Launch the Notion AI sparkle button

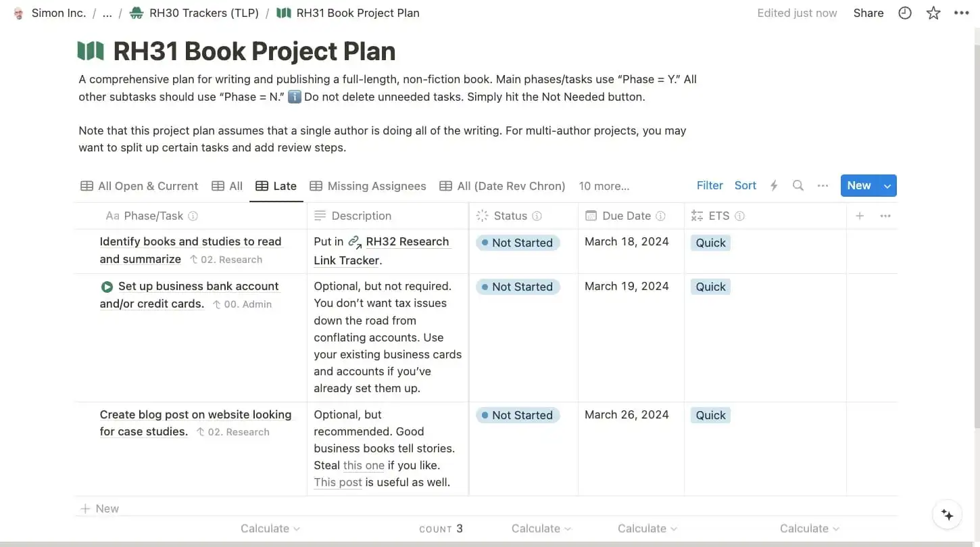tap(948, 515)
